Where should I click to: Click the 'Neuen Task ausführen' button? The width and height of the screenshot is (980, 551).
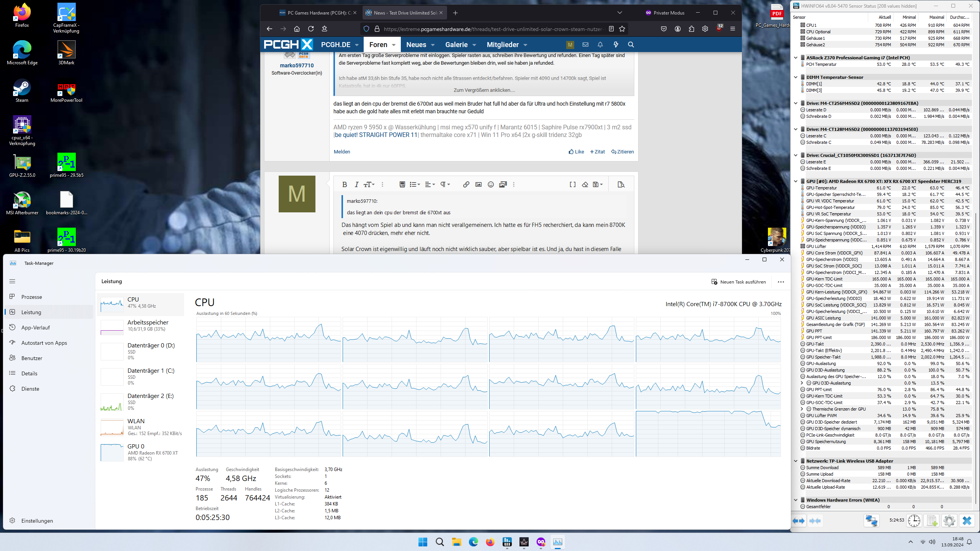pos(739,281)
